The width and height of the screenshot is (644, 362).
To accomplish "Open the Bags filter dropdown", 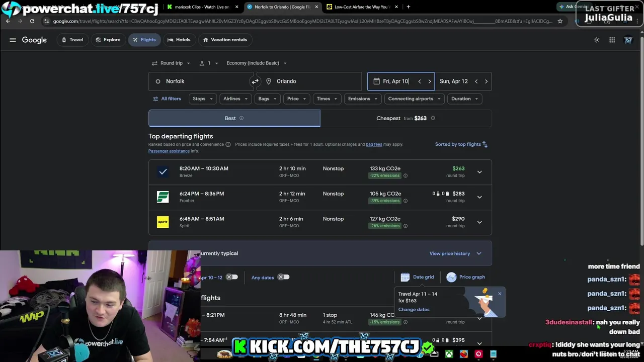I will [267, 99].
